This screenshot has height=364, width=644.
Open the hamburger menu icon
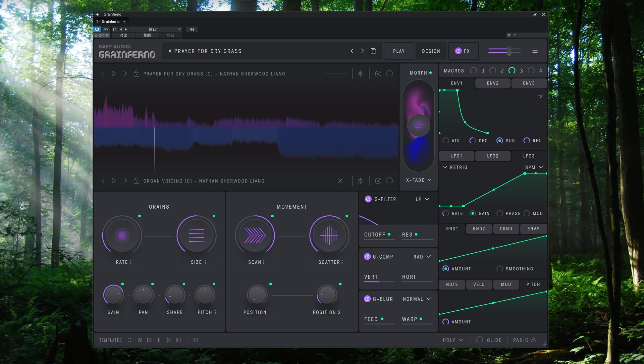[x=535, y=51]
